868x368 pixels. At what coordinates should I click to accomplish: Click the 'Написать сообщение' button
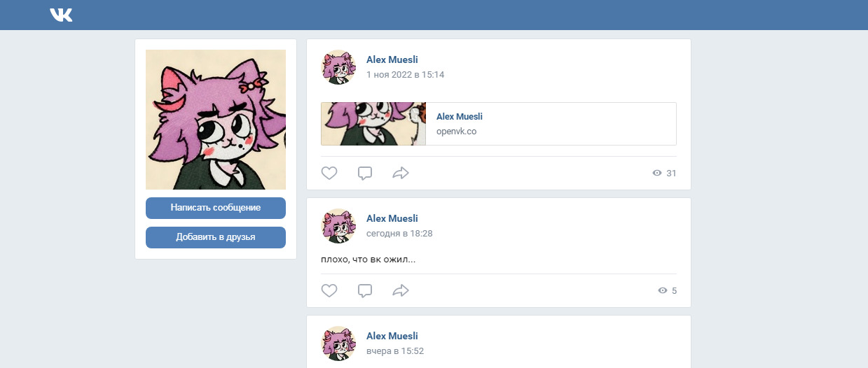click(216, 208)
